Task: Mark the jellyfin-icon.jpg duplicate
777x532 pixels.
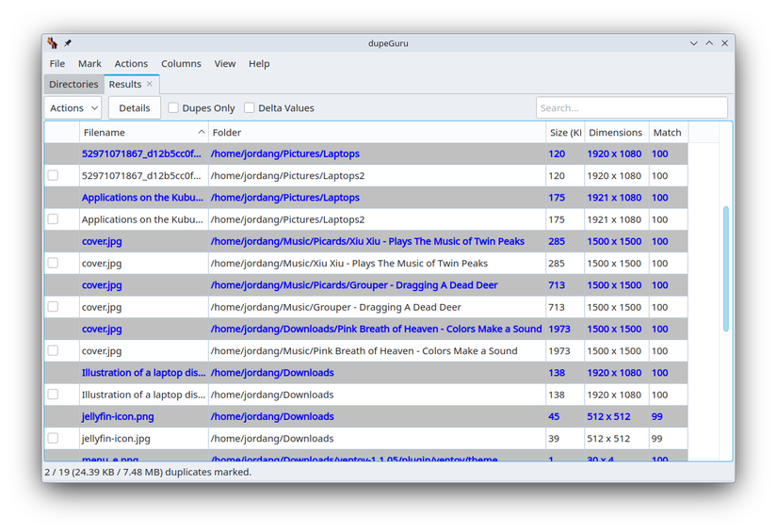Action: (53, 438)
